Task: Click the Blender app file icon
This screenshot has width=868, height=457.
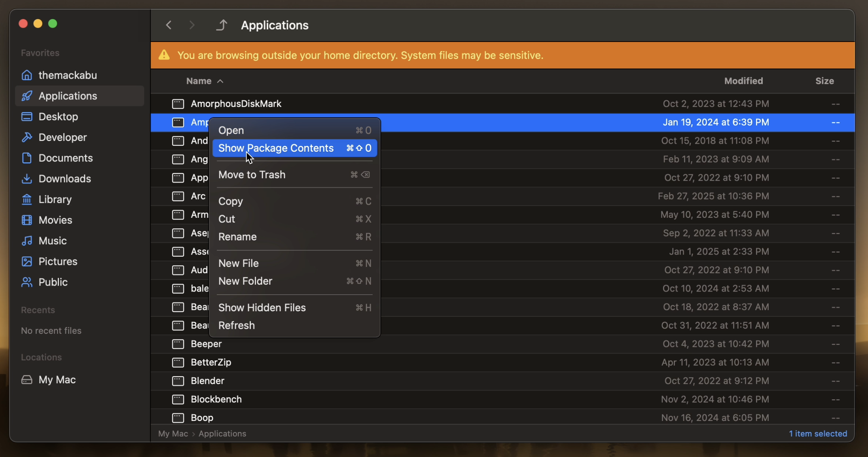Action: point(178,381)
